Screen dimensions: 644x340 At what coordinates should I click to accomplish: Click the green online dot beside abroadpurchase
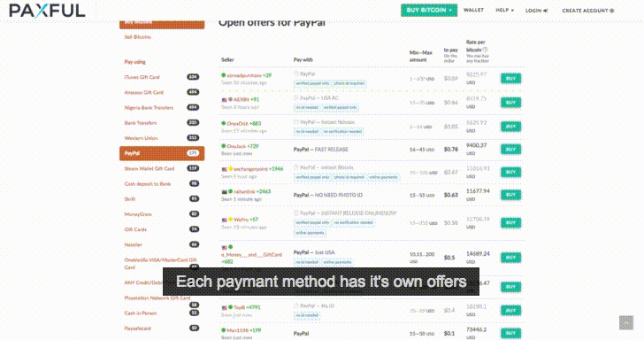(x=224, y=75)
